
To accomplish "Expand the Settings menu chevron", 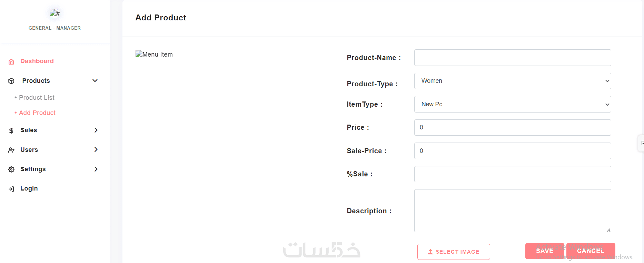I will pos(96,169).
